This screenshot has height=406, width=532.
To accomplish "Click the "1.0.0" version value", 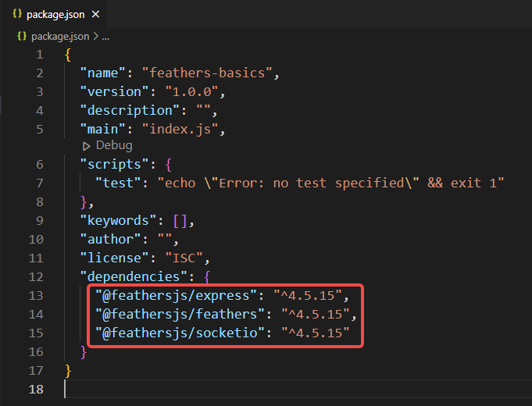I will (192, 92).
